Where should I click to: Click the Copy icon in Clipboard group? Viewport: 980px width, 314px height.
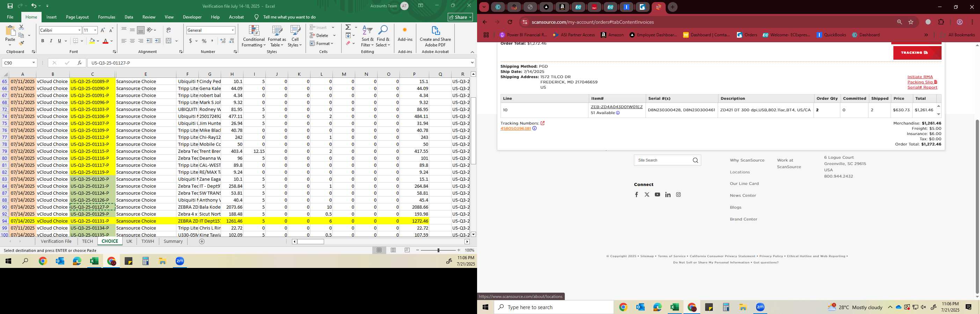tap(21, 35)
